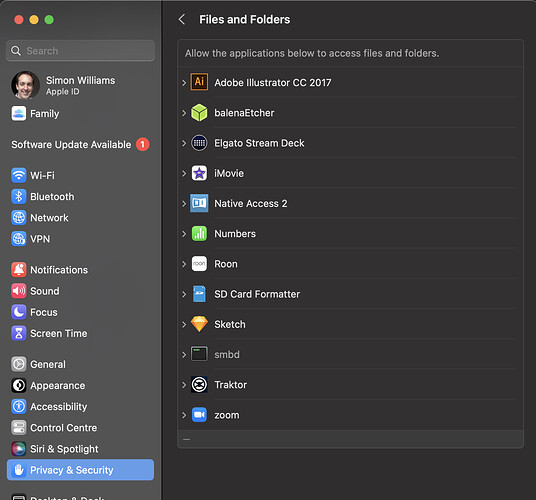Open the Family settings entry
The image size is (536, 500).
(80, 113)
